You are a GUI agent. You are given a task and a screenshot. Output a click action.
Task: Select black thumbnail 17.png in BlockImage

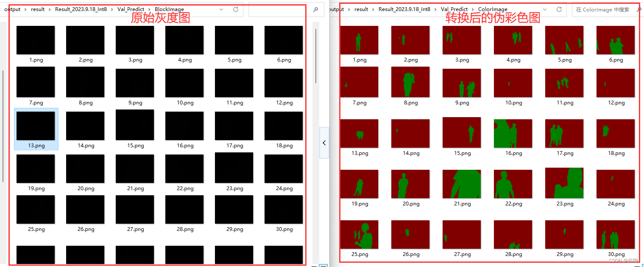pyautogui.click(x=234, y=126)
